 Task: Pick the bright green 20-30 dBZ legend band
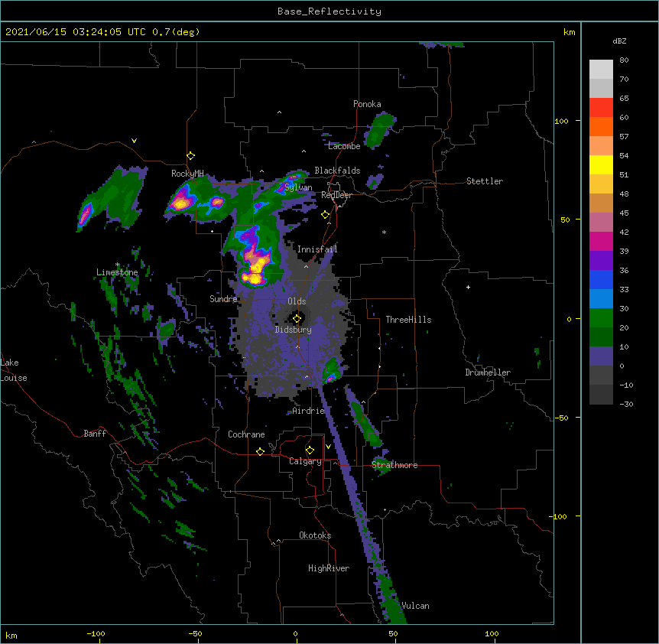601,318
